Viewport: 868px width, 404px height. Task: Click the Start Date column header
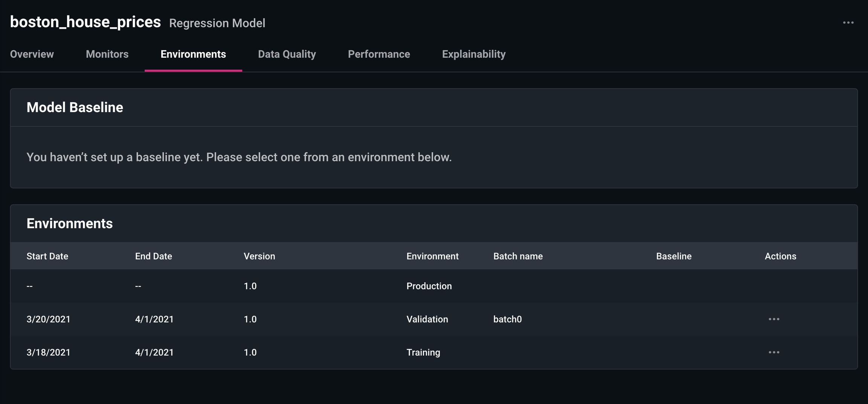[x=47, y=256]
